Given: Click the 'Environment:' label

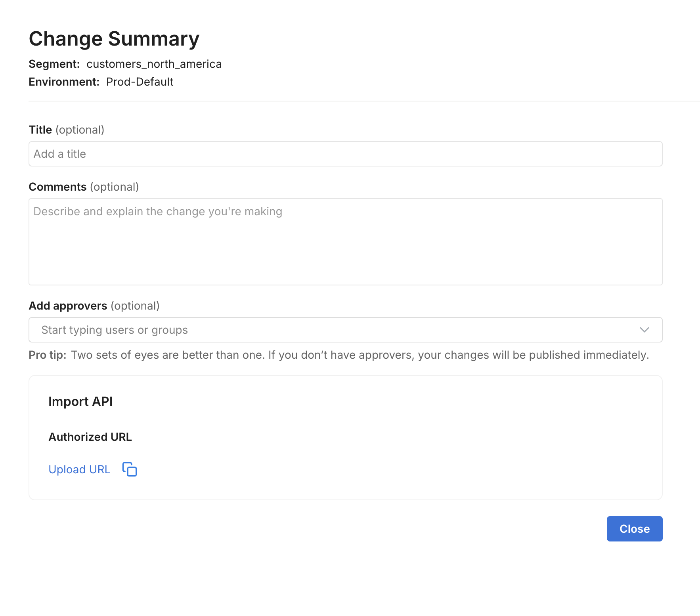Looking at the screenshot, I should click(x=64, y=82).
